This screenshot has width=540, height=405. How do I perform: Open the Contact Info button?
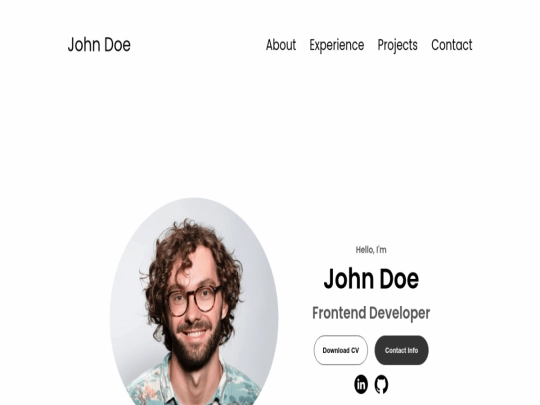coord(402,350)
